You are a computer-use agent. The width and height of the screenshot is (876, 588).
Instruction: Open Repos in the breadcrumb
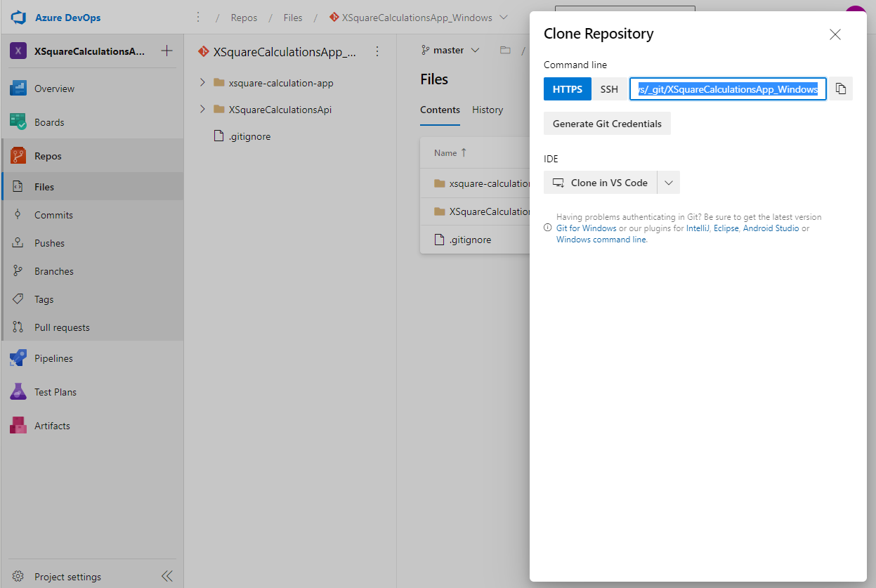point(244,18)
